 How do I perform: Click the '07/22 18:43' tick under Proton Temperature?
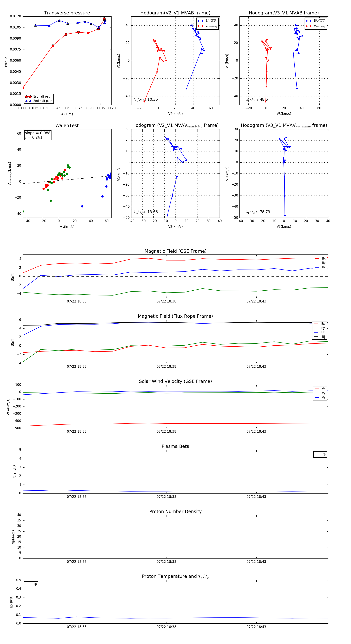pos(256,627)
